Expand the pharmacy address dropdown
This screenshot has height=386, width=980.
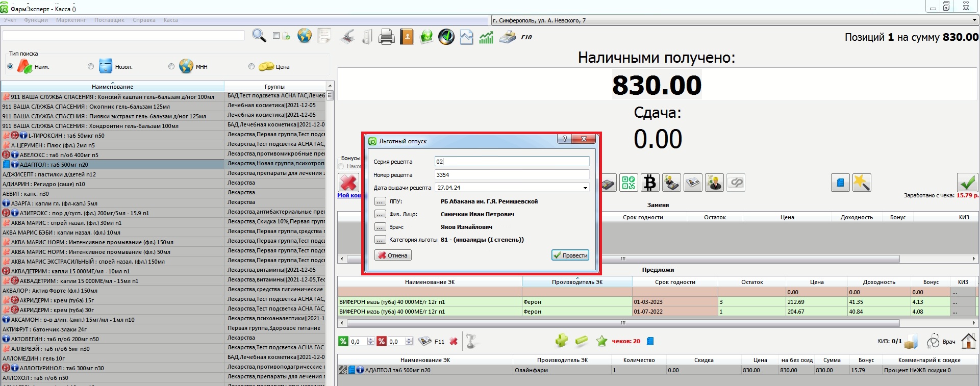tap(974, 20)
